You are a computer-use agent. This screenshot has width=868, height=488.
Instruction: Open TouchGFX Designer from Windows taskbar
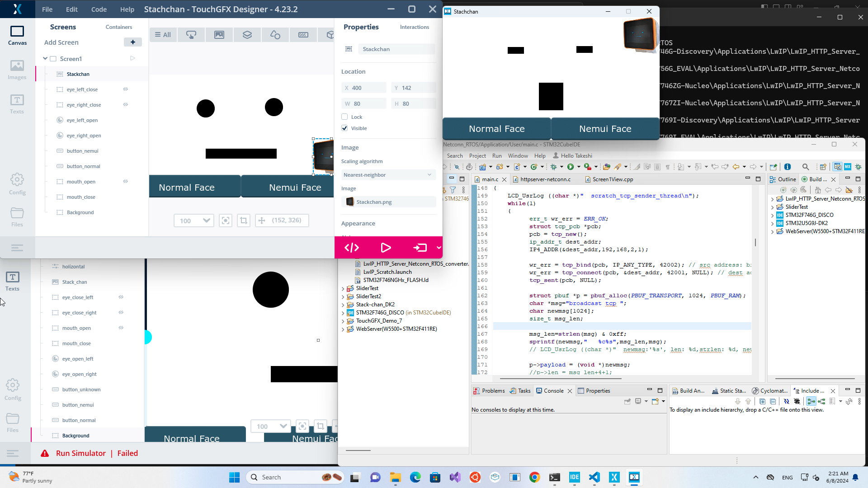pos(614,477)
